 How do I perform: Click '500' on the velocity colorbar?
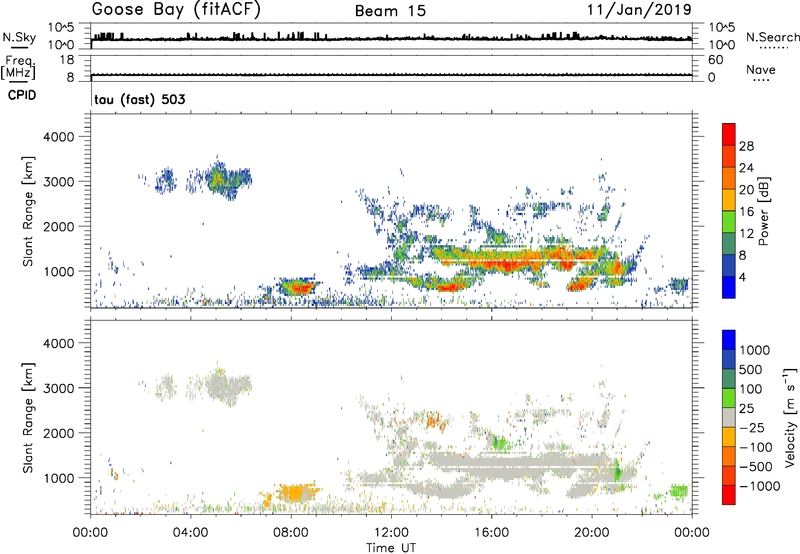click(x=751, y=369)
